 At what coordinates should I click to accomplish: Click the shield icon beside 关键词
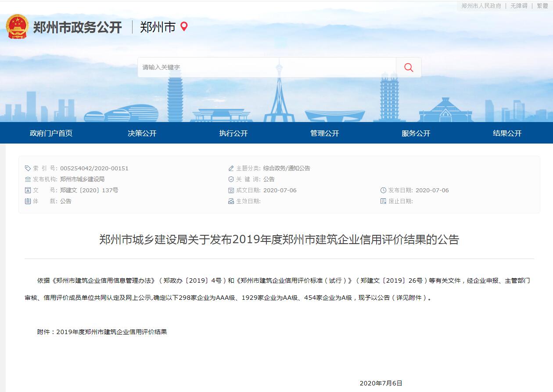231,179
